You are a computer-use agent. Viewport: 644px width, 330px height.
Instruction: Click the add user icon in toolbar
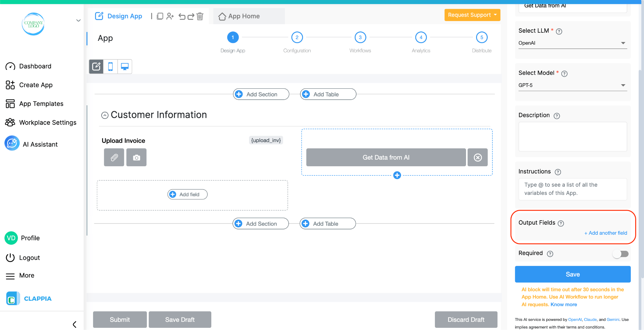pyautogui.click(x=170, y=16)
